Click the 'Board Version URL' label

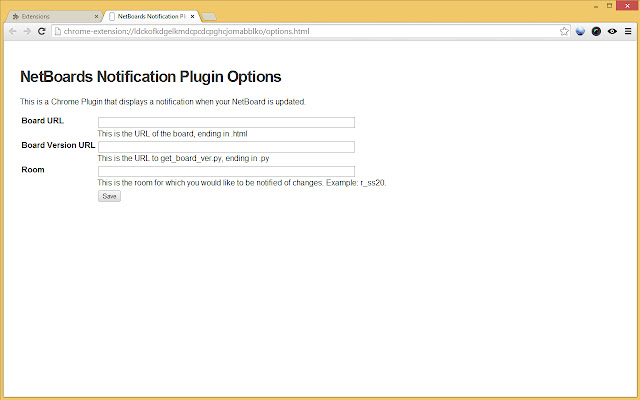[58, 145]
